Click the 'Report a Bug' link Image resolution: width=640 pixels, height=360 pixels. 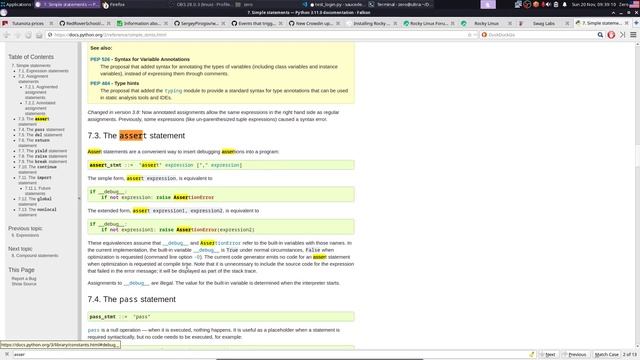(24, 278)
